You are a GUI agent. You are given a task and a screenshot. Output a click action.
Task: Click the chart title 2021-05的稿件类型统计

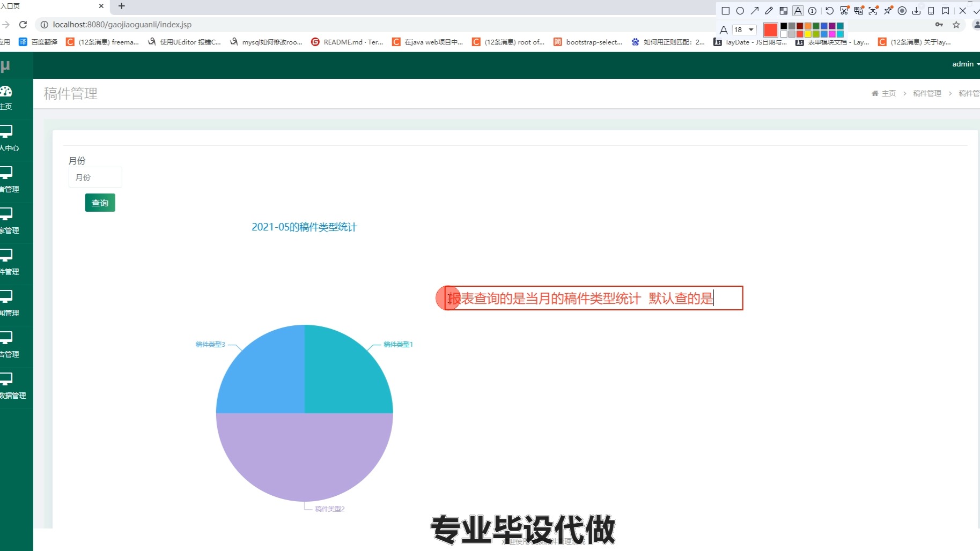(304, 227)
